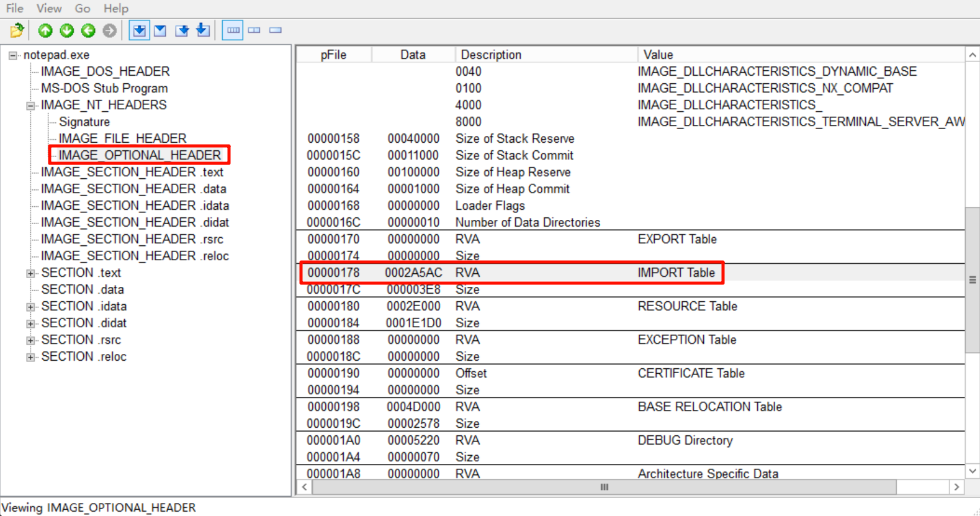The height and width of the screenshot is (516, 980).
Task: Open the View menu
Action: (48, 9)
